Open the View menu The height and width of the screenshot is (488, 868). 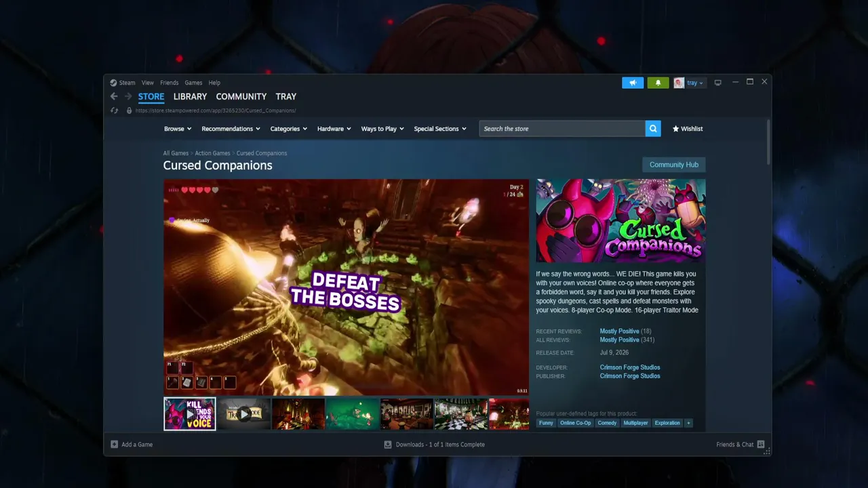148,83
